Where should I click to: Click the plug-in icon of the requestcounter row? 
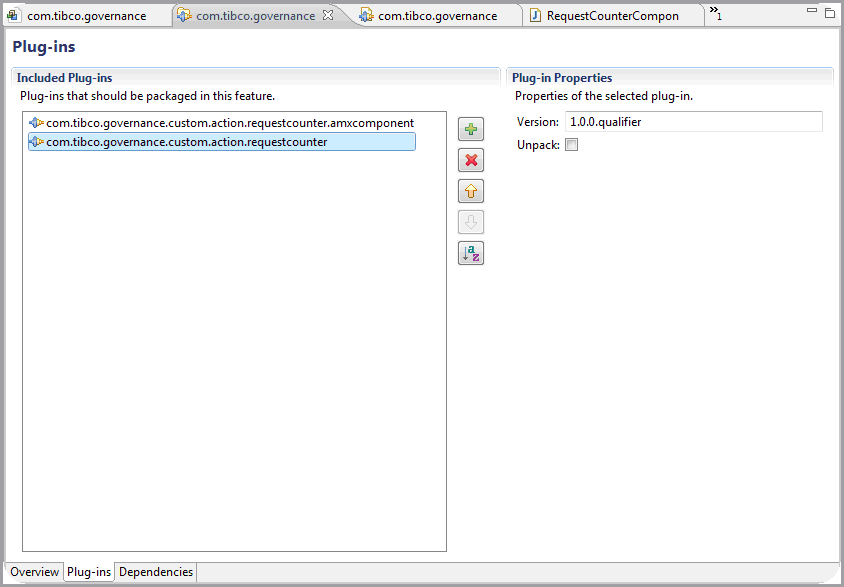[x=37, y=142]
